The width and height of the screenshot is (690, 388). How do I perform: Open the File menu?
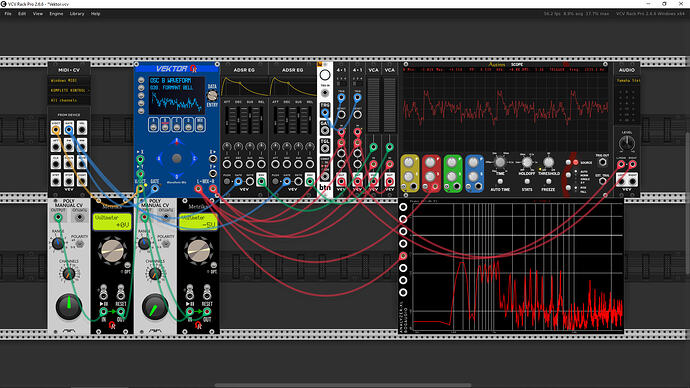8,14
